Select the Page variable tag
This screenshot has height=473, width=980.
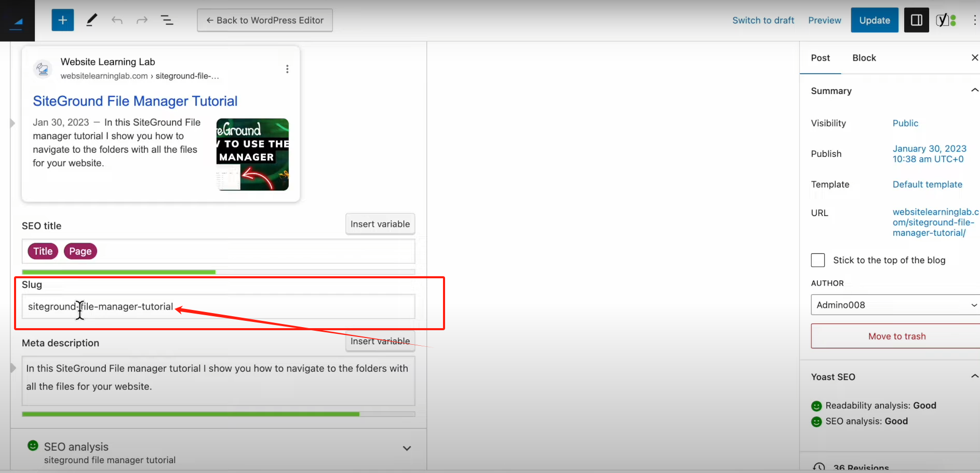coord(80,251)
